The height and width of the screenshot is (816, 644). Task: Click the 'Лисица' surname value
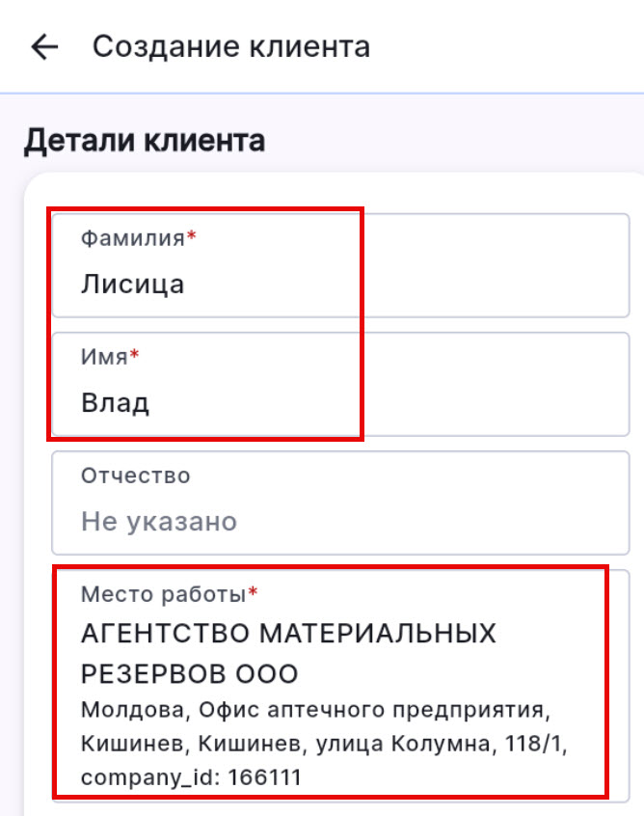coord(132,284)
